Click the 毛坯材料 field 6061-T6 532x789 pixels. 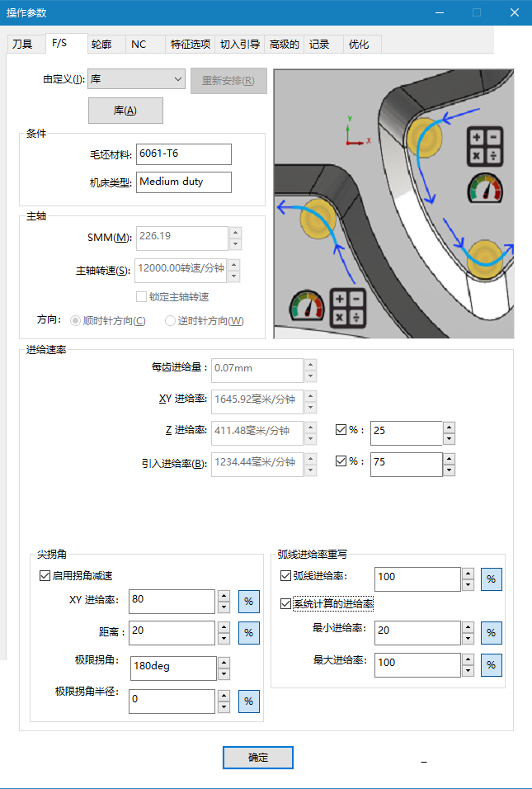click(184, 154)
